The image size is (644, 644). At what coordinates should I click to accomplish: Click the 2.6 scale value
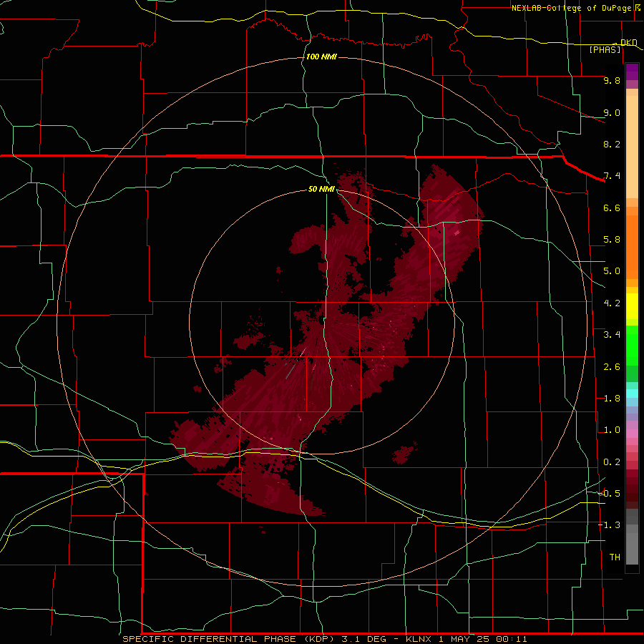[612, 367]
